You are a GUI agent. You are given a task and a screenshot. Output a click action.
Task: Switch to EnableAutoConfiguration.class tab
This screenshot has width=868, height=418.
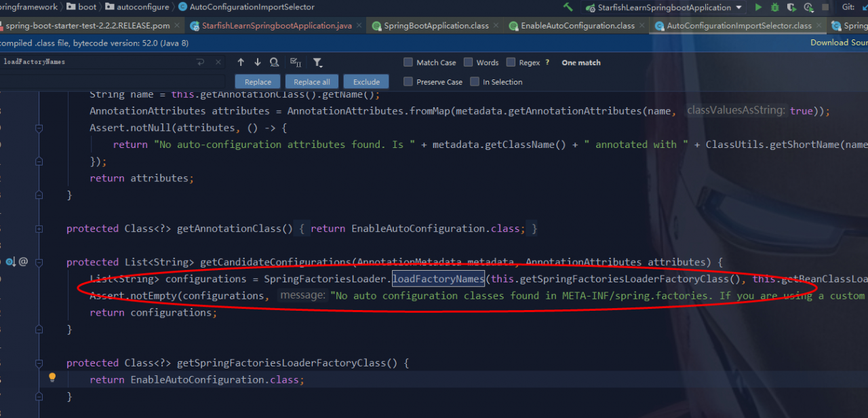pos(577,26)
